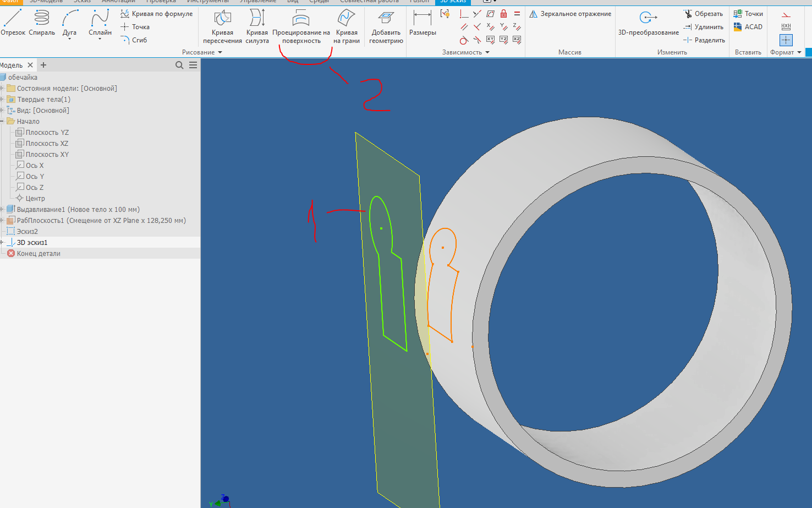Switch to the Fusion ribbon tab
Screen dimensions: 812x508
click(x=420, y=2)
